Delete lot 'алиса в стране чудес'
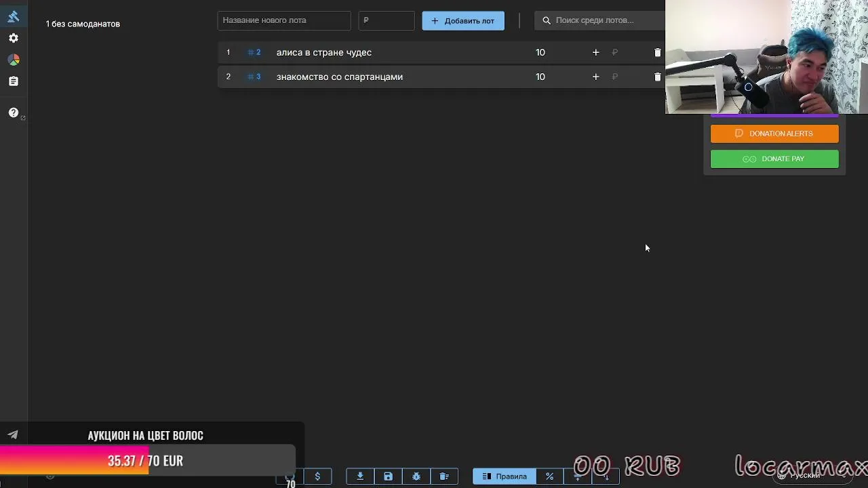868x488 pixels. coord(657,52)
